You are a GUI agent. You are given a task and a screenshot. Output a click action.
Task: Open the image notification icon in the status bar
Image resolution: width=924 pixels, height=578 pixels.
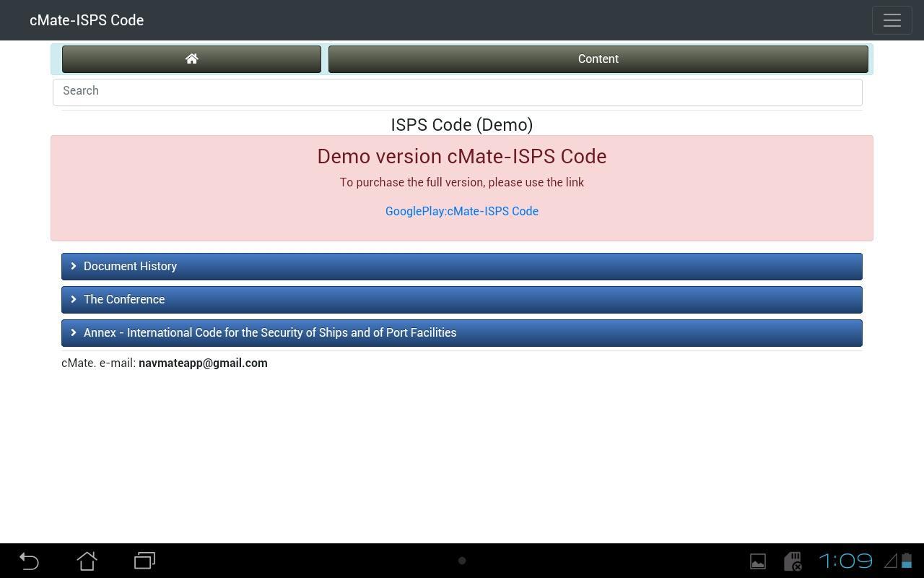(758, 561)
